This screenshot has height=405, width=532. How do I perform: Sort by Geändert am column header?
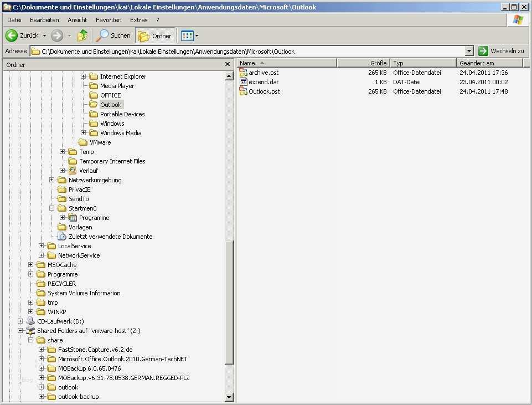[489, 63]
